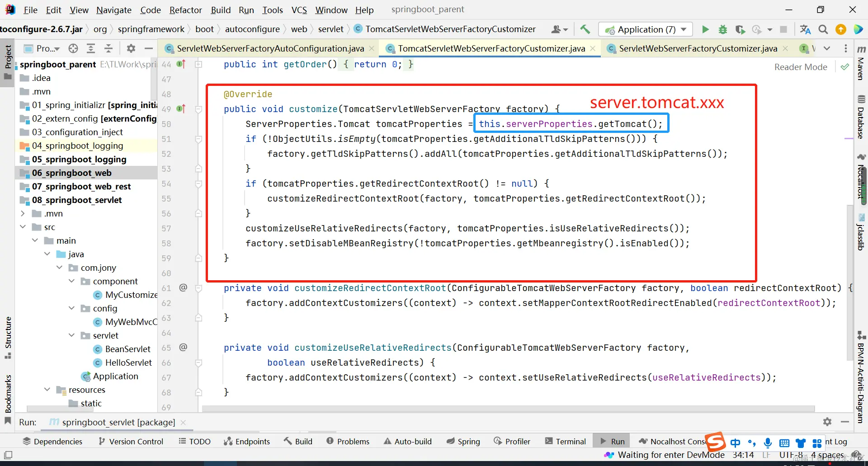
Task: Click the override gutter icon on line 49
Action: click(x=181, y=109)
